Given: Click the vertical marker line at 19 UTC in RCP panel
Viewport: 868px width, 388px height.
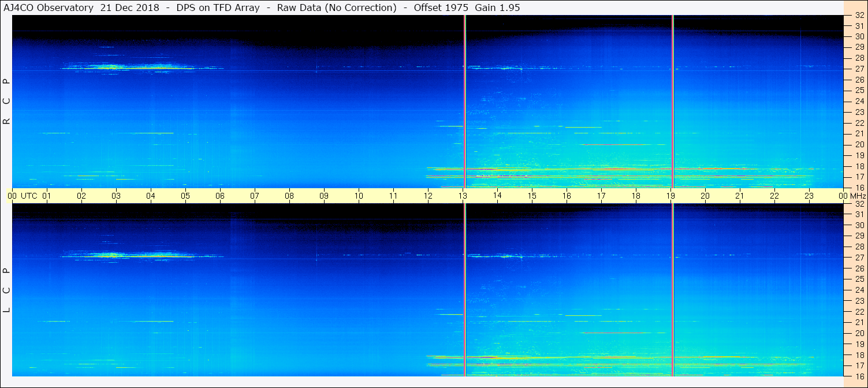Looking at the screenshot, I should (x=673, y=102).
